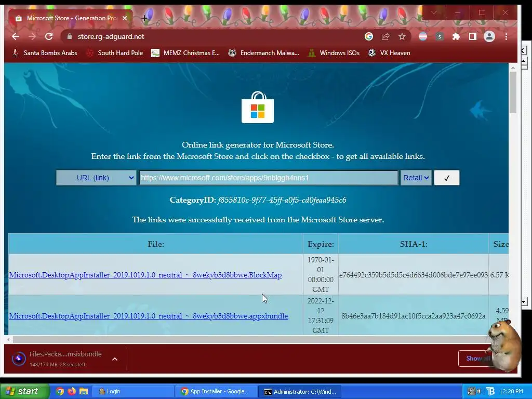Click the File column header
532x399 pixels.
click(x=156, y=244)
